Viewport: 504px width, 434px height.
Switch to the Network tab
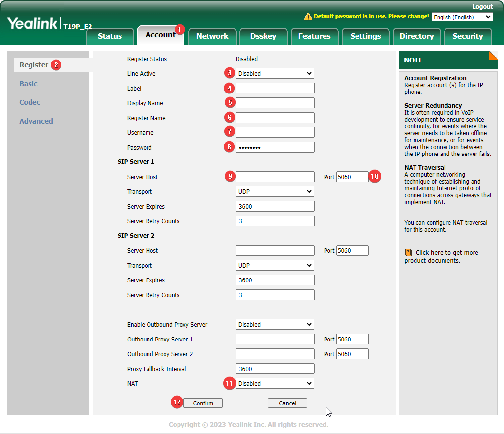pyautogui.click(x=212, y=36)
